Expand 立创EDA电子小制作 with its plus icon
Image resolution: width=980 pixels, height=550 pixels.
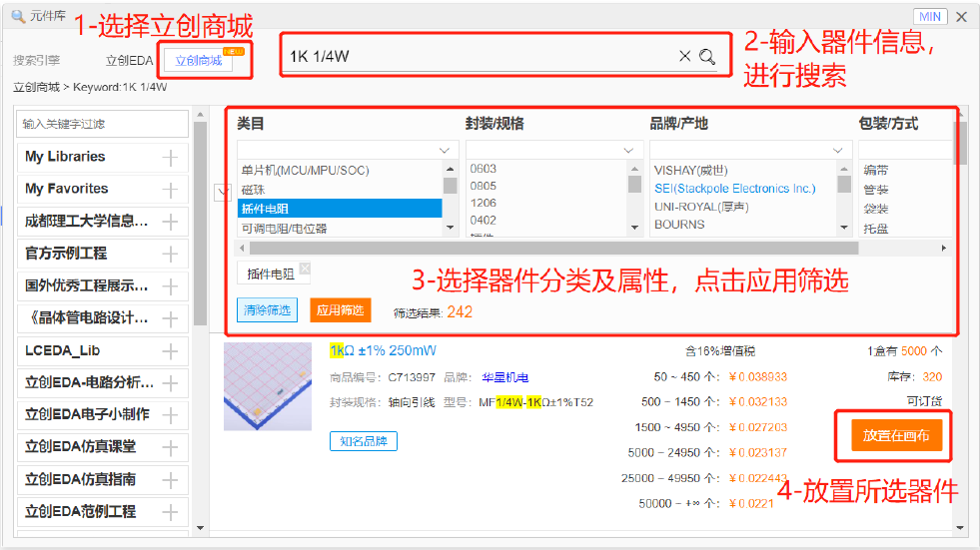(x=170, y=416)
